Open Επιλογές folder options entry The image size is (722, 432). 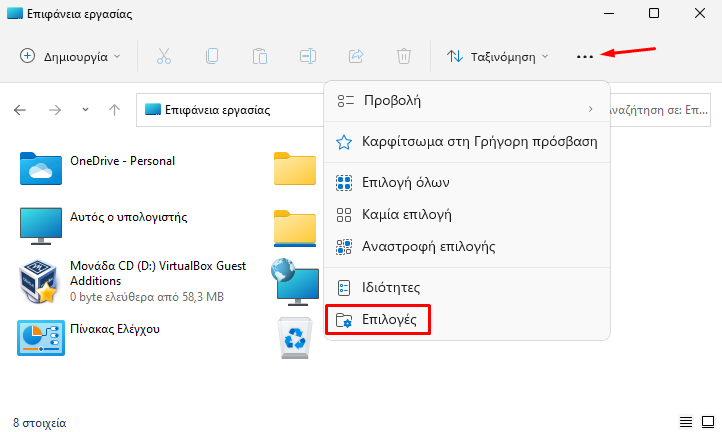pos(467,320)
